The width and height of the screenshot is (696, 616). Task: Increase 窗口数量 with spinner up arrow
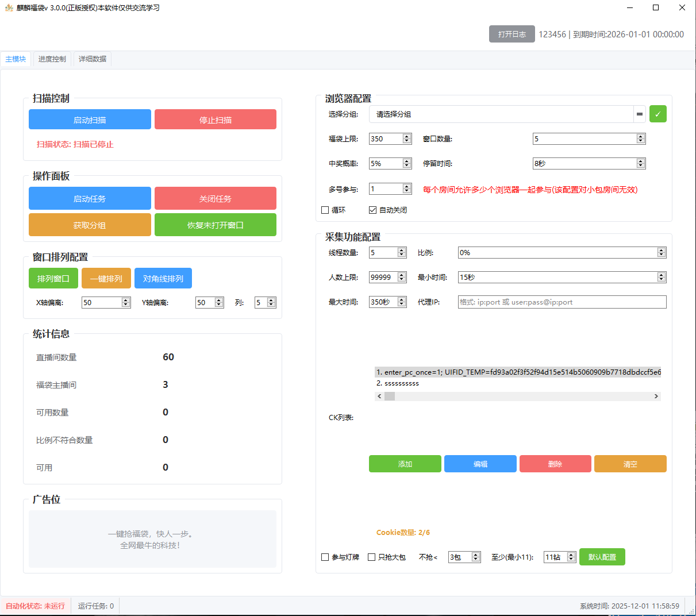pyautogui.click(x=641, y=136)
